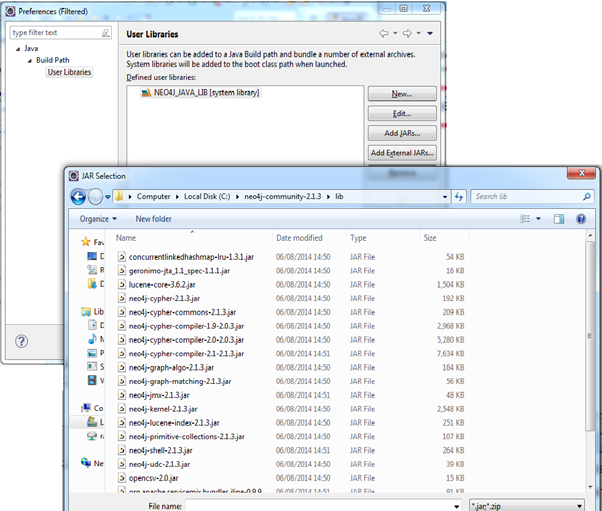Click Favorites star icon in navigation pane
Viewport: 602px width, 511px height.
tap(85, 242)
